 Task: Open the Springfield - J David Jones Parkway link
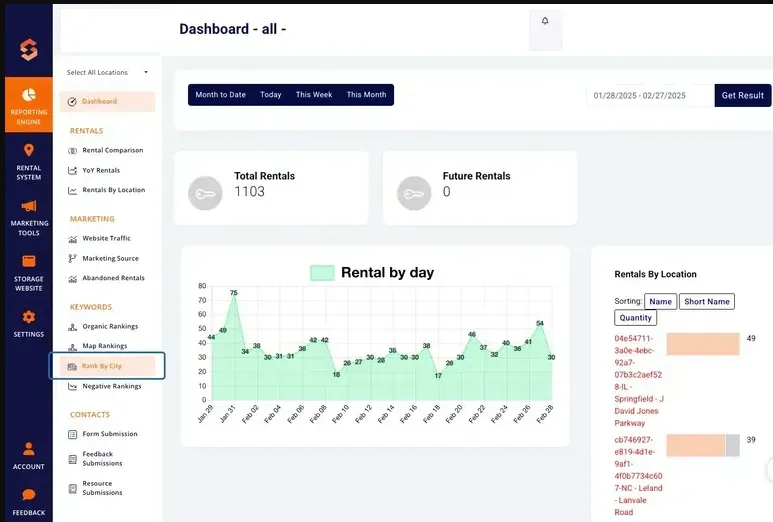639,381
